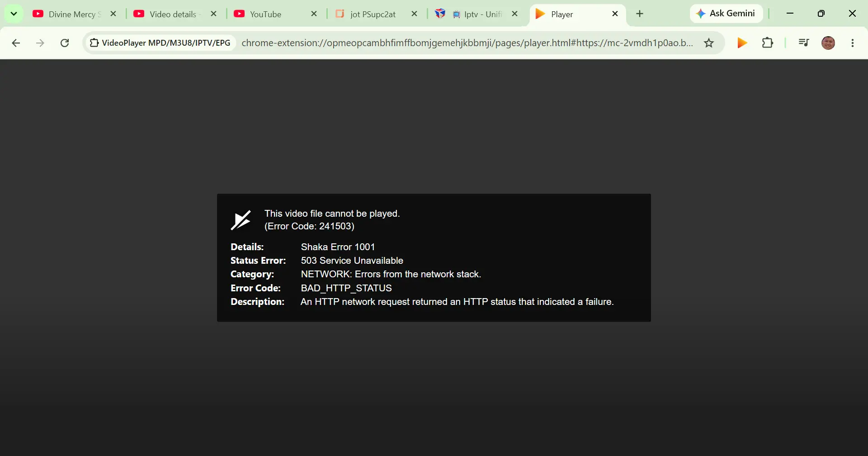
Task: Click the 'BAD_HTTP_STATUS' error code value
Action: click(346, 288)
